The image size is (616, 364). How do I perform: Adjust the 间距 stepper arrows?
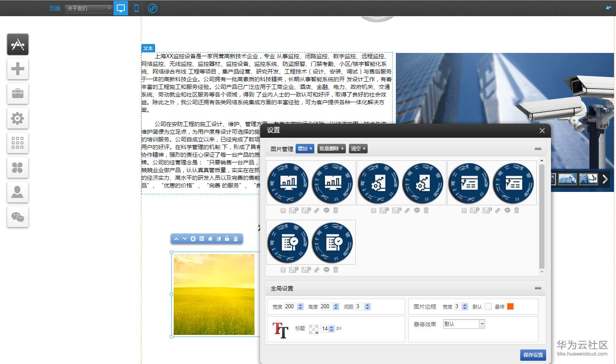click(x=367, y=307)
